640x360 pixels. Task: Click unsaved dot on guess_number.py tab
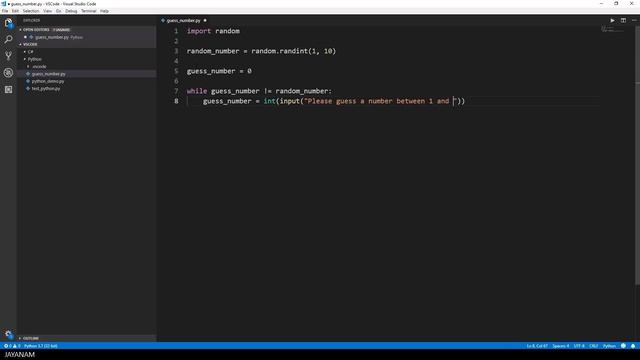click(x=205, y=20)
